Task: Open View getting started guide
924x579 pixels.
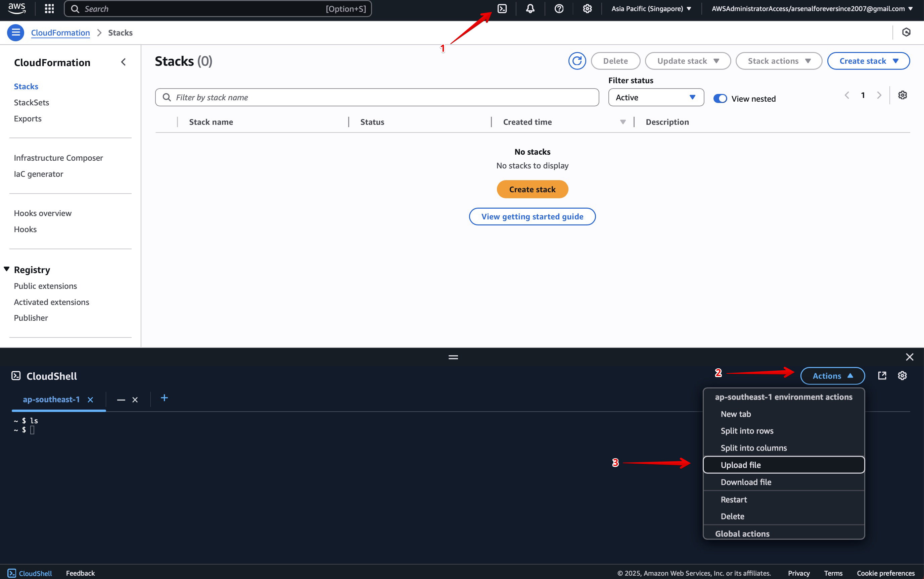Action: (532, 217)
